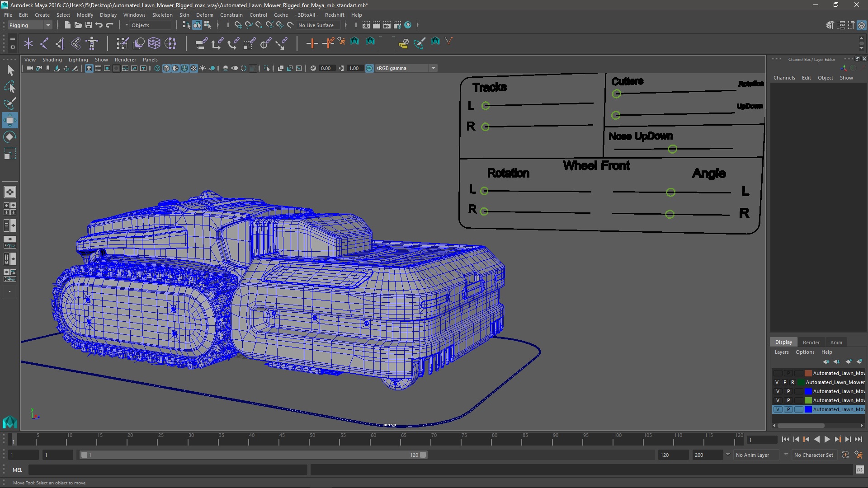
Task: Toggle visibility V on highlighted bottom layer
Action: pos(778,409)
